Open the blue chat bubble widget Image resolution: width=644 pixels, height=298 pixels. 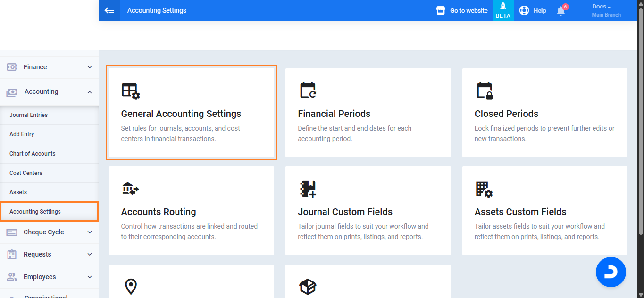point(611,272)
